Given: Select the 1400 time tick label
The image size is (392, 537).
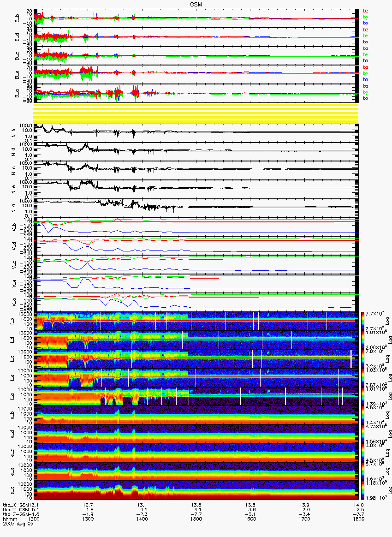Looking at the screenshot, I should 142,519.
